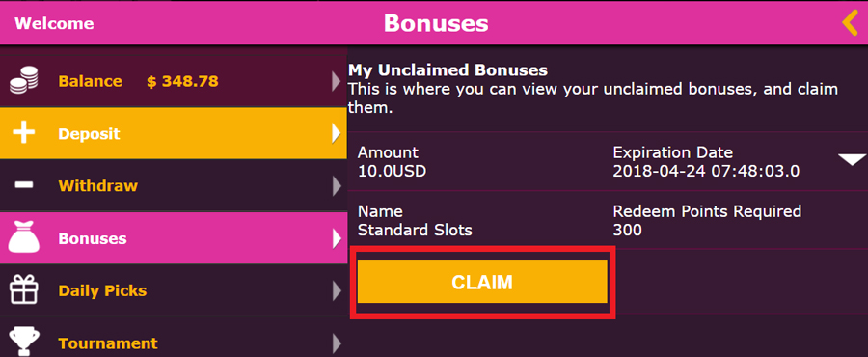Claim the Standard Slots bonus
The width and height of the screenshot is (868, 357).
point(482,282)
